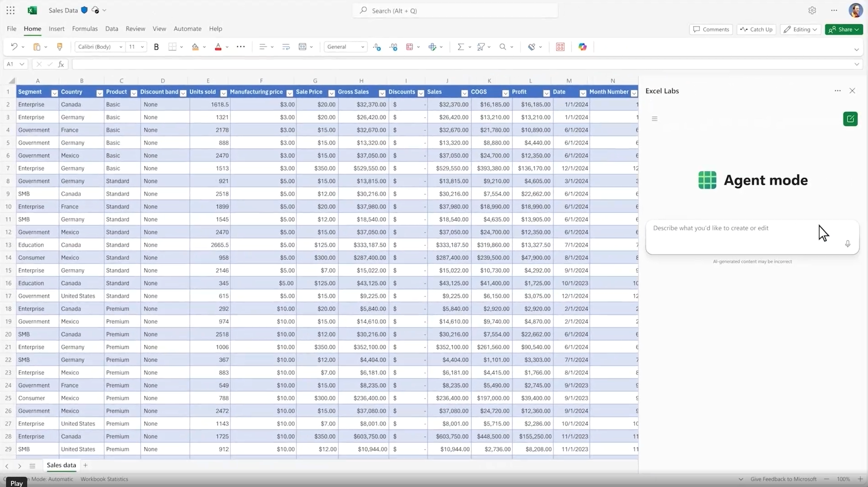Click the Copilot icon in ribbon
Screen dimensions: 868x487
pos(582,47)
